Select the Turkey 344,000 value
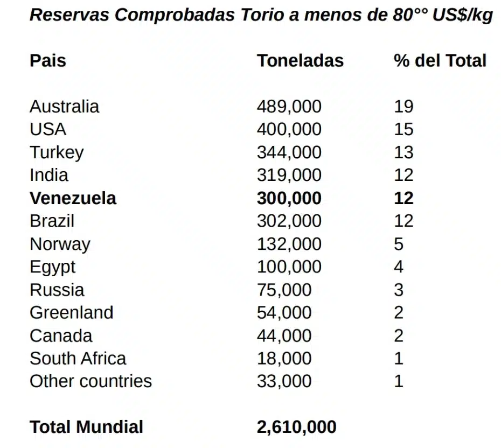 click(x=289, y=152)
